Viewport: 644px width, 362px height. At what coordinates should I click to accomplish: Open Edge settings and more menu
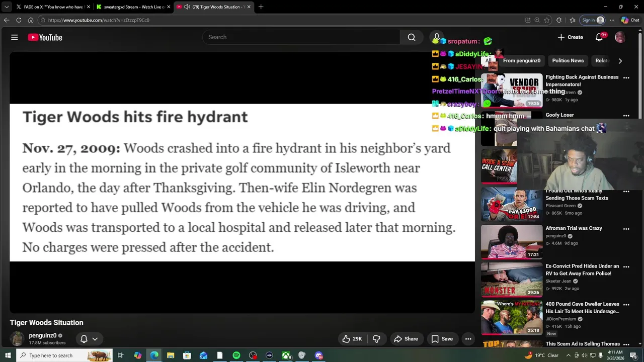(612, 20)
